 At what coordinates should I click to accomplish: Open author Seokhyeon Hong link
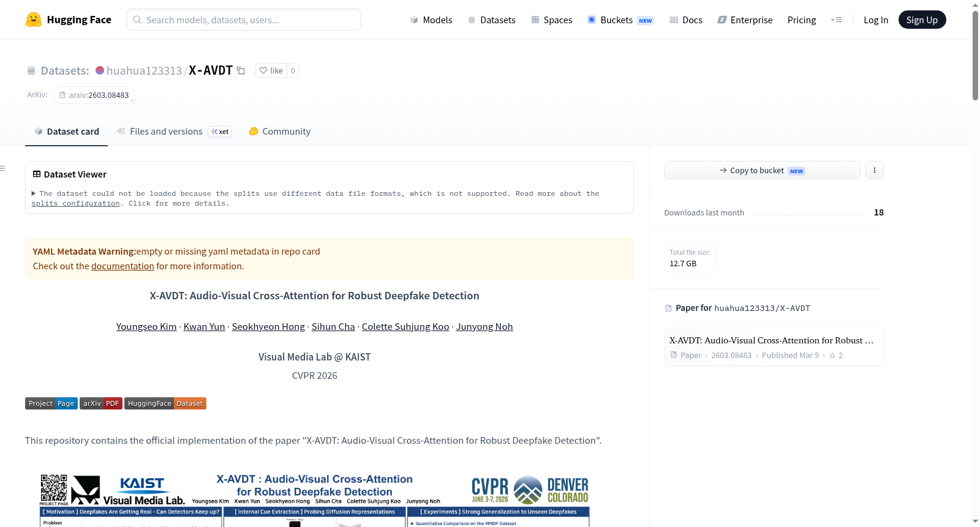[x=268, y=327]
